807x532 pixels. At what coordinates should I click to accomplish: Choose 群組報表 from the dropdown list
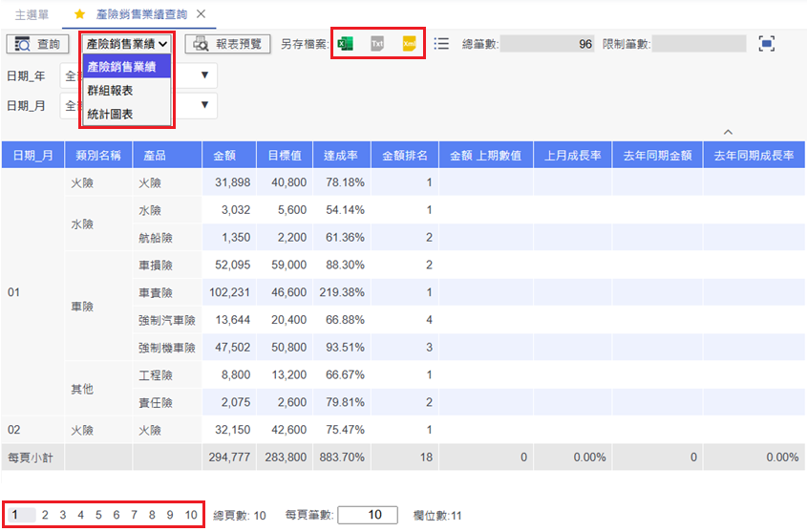pyautogui.click(x=110, y=91)
